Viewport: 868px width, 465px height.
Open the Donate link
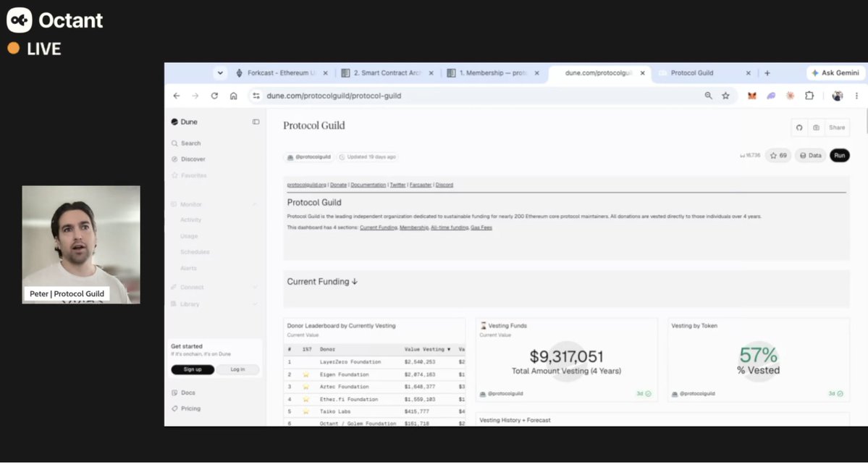(338, 185)
